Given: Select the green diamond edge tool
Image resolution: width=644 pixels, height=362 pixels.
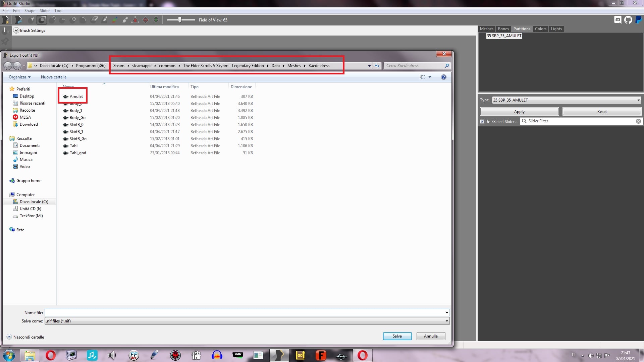Looking at the screenshot, I should [156, 20].
